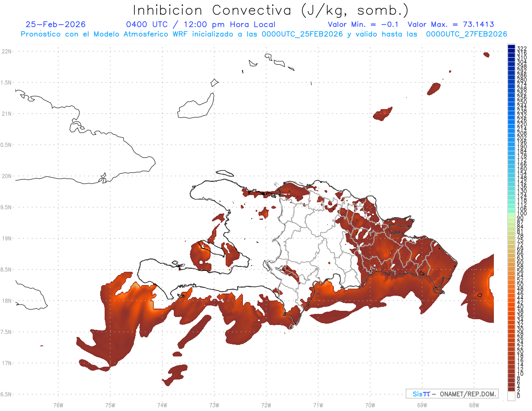
Task: Click the white zero-value swatch at scale bottom
Action: click(511, 396)
